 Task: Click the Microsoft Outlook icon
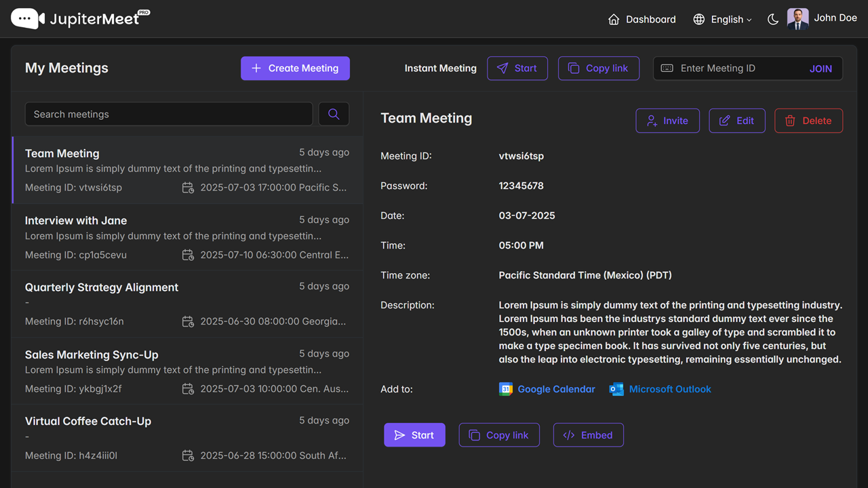[x=616, y=389]
